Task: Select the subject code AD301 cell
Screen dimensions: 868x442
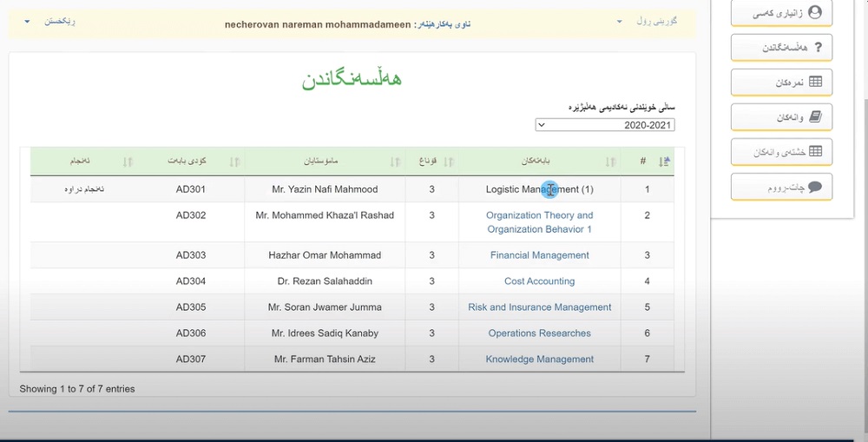Action: coord(190,189)
